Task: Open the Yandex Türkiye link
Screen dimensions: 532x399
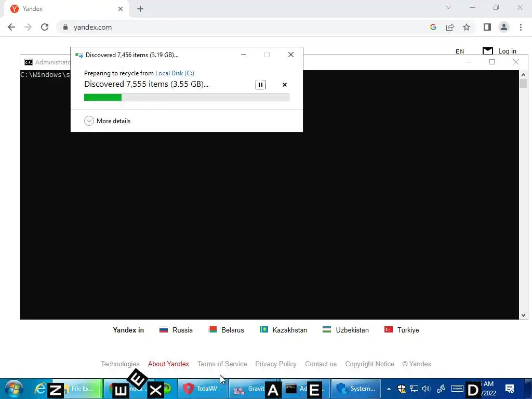Action: pos(402,330)
